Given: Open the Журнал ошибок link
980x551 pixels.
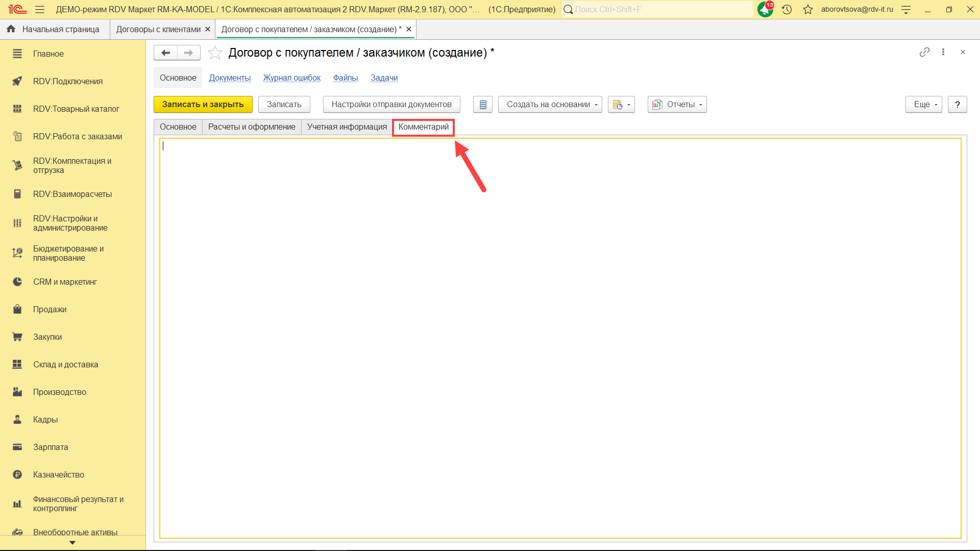Looking at the screenshot, I should tap(291, 78).
